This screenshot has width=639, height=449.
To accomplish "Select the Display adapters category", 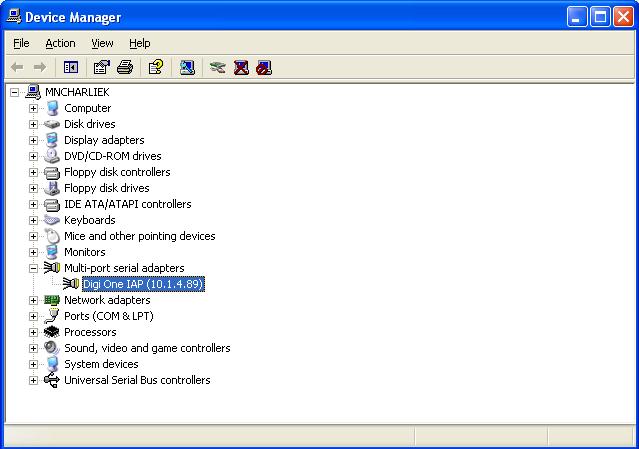I will (104, 140).
